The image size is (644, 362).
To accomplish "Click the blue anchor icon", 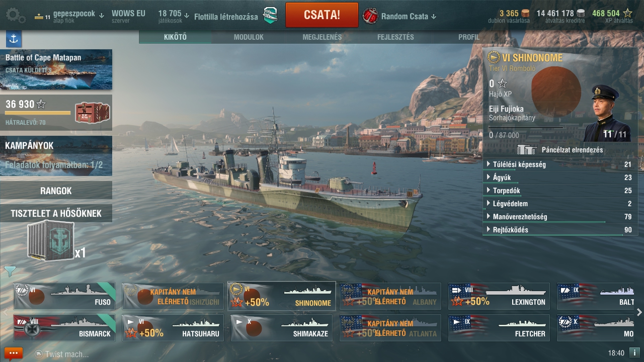I will [14, 38].
